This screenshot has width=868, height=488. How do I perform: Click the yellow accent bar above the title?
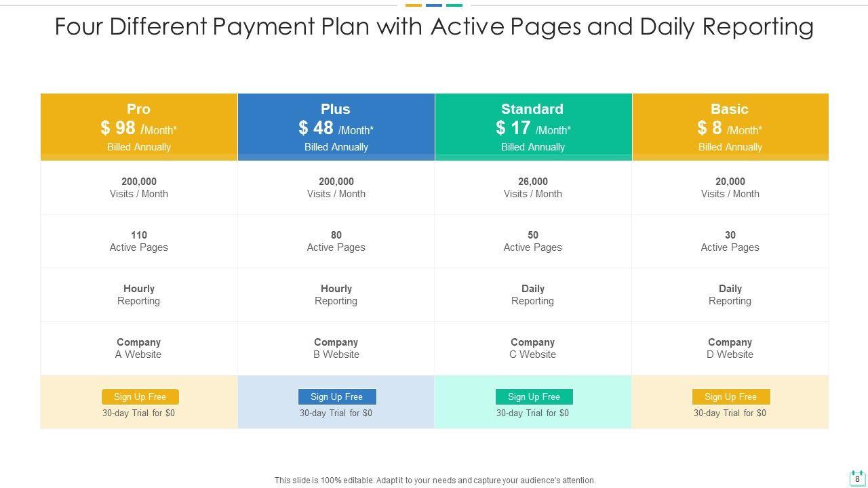point(414,5)
